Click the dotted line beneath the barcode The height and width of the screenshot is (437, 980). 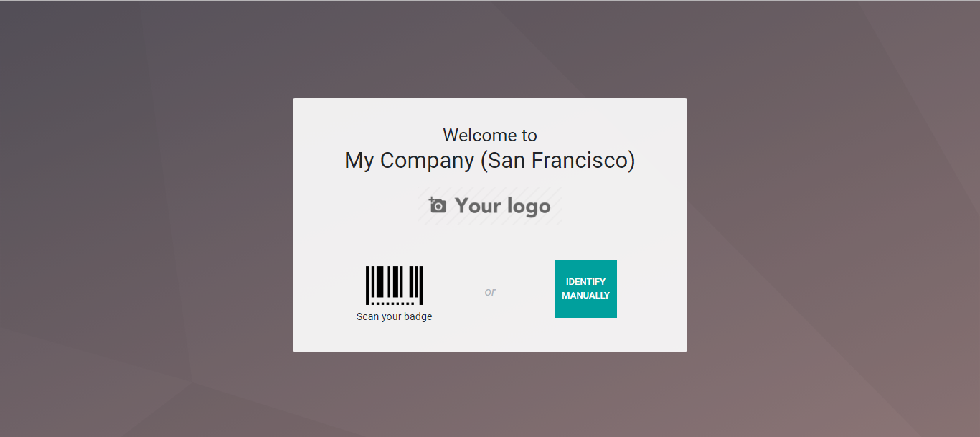click(x=393, y=303)
